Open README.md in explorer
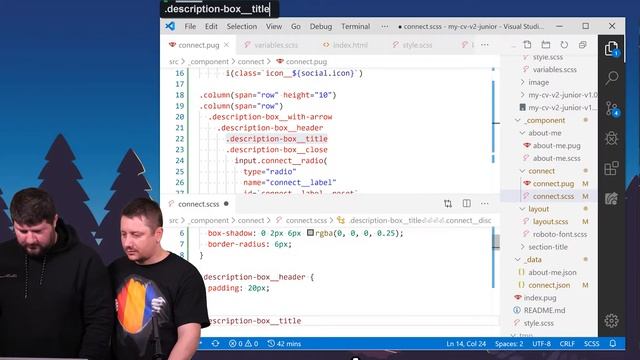640x360 pixels. pos(544,310)
